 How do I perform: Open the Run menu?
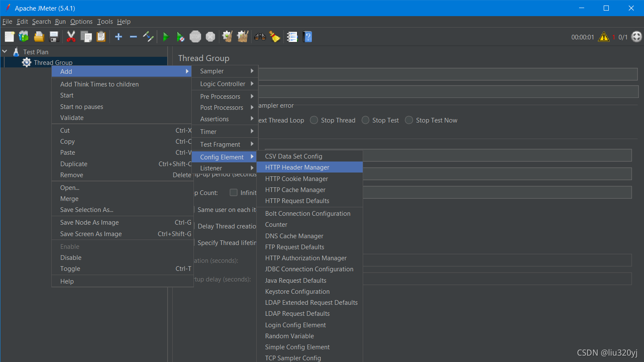[x=60, y=22]
